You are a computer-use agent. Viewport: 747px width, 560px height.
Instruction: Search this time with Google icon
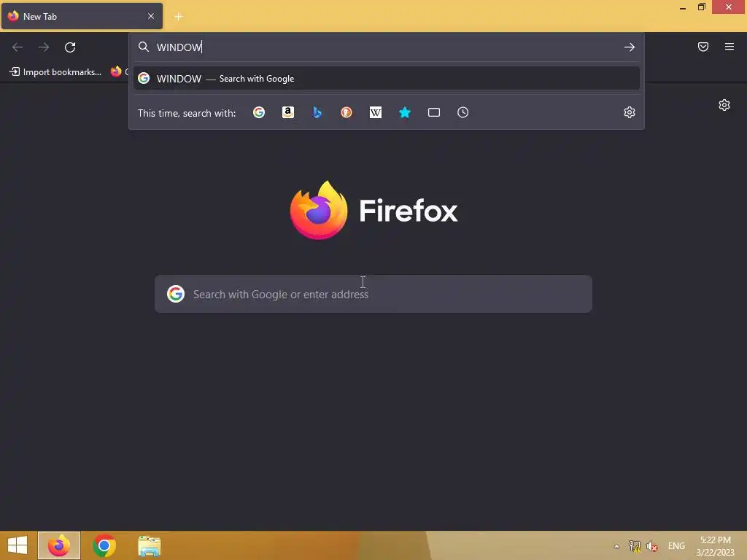coord(259,112)
